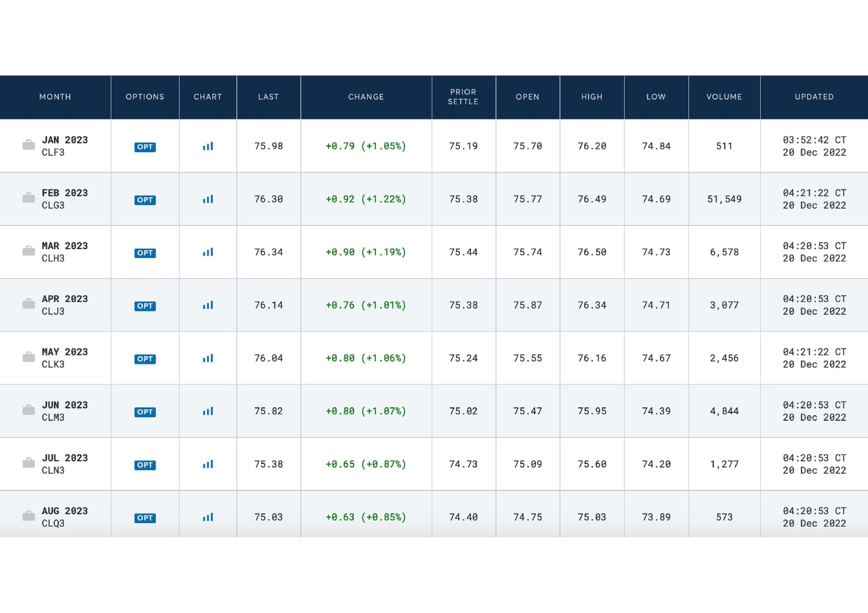The height and width of the screenshot is (613, 868).
Task: Click the FEB 2023 contract name
Action: point(64,193)
